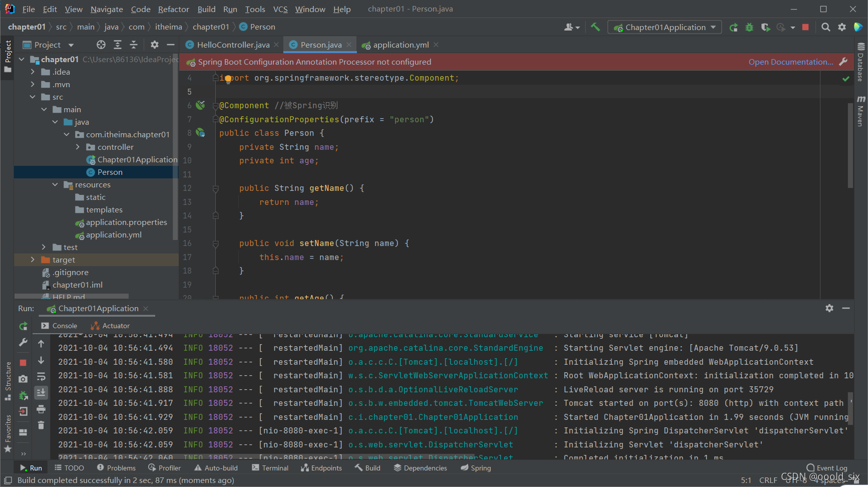Switch to application.yml editor tab

click(x=401, y=45)
